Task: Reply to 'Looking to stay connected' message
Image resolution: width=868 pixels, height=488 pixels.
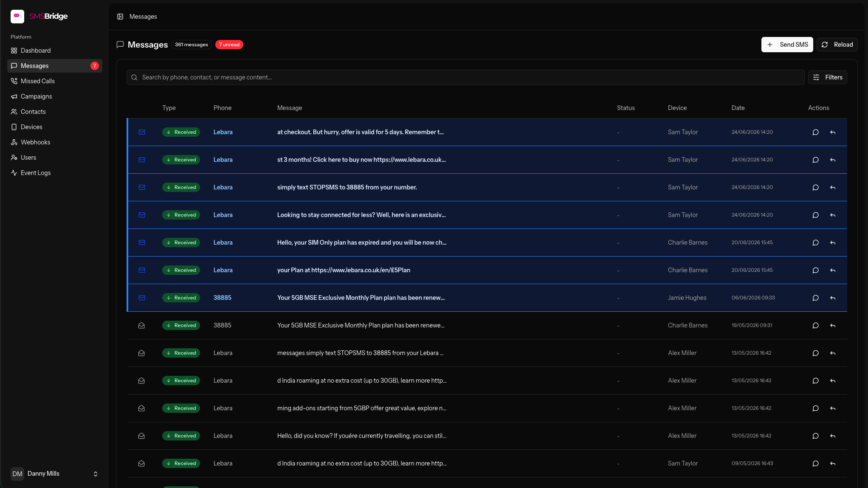Action: coord(832,215)
